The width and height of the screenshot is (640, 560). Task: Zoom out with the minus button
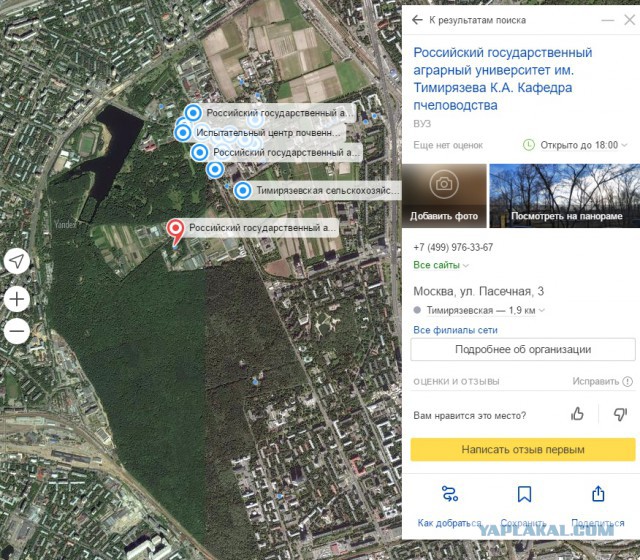(x=17, y=331)
